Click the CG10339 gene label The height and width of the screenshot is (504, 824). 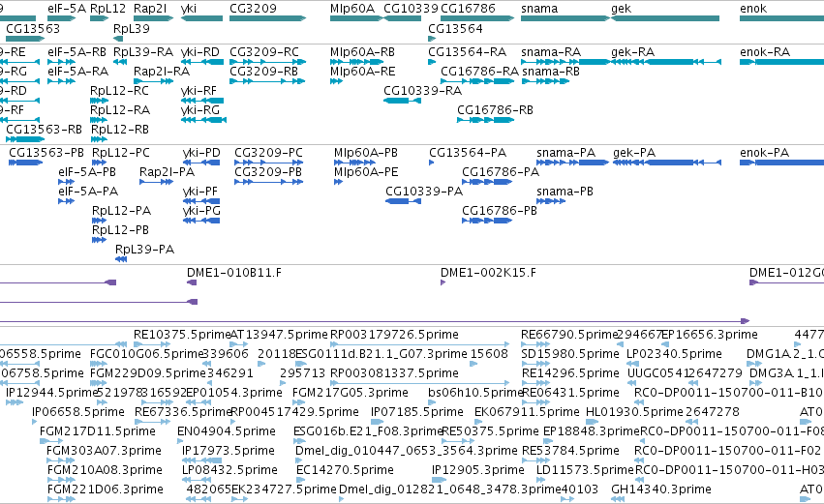[x=411, y=9]
